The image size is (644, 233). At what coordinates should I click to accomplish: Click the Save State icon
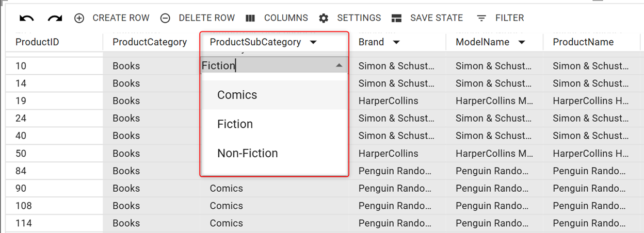pyautogui.click(x=396, y=19)
